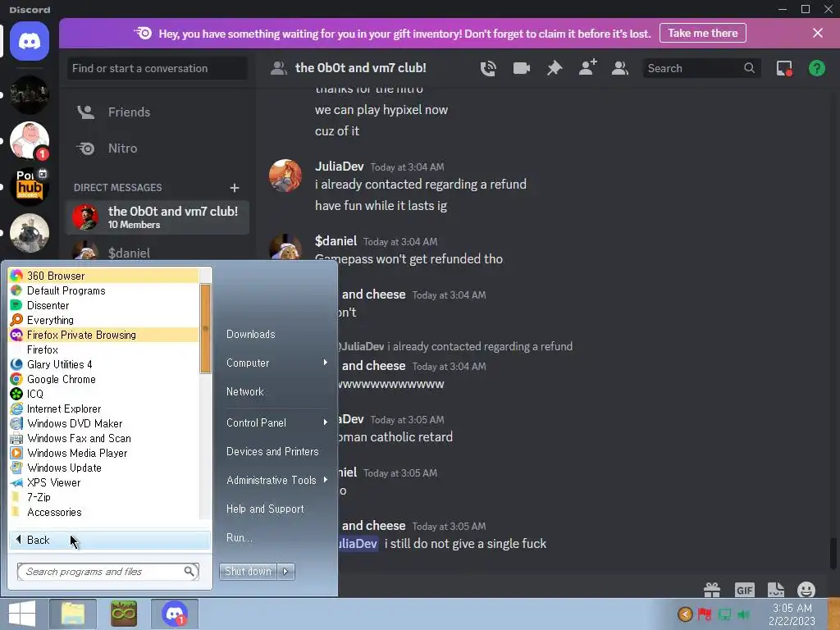Click Take me there button
Viewport: 840px width, 630px height.
(x=703, y=33)
